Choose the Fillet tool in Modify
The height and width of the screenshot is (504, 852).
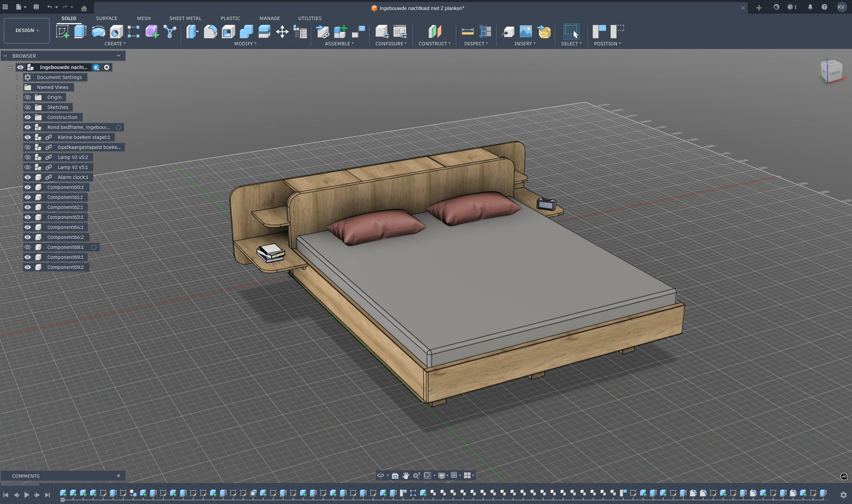210,32
